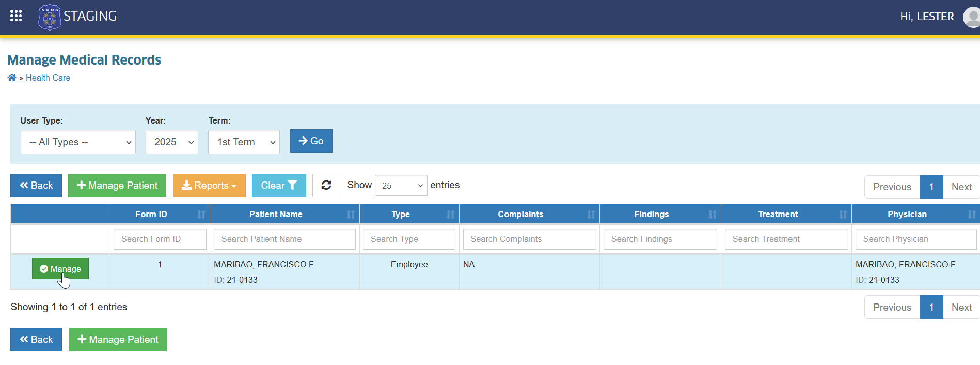Focus the Search Form ID field
The height and width of the screenshot is (365, 980).
(160, 239)
